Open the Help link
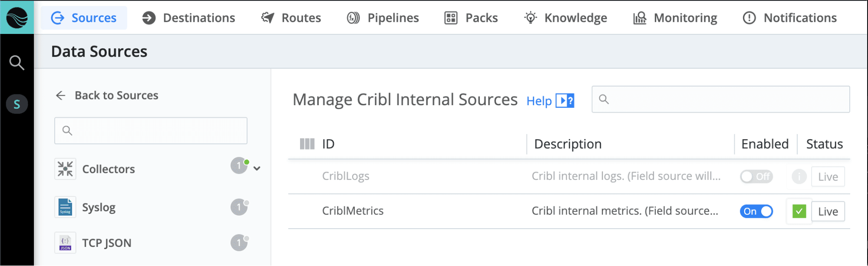The width and height of the screenshot is (868, 266). point(550,101)
